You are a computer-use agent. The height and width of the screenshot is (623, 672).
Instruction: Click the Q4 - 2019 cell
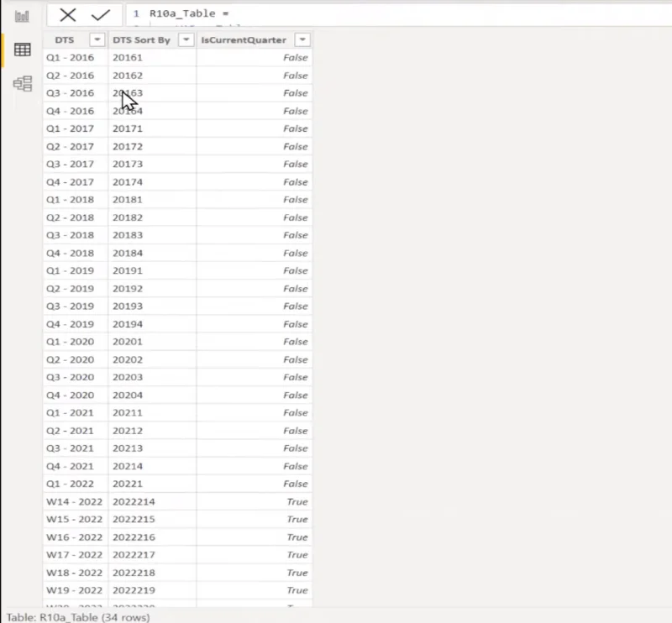(x=76, y=324)
